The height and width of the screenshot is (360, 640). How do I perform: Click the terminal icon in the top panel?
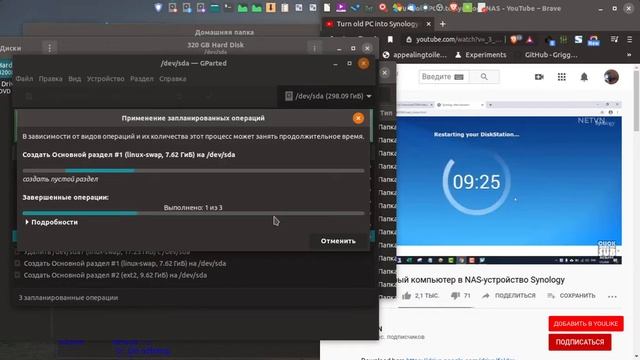tap(228, 8)
